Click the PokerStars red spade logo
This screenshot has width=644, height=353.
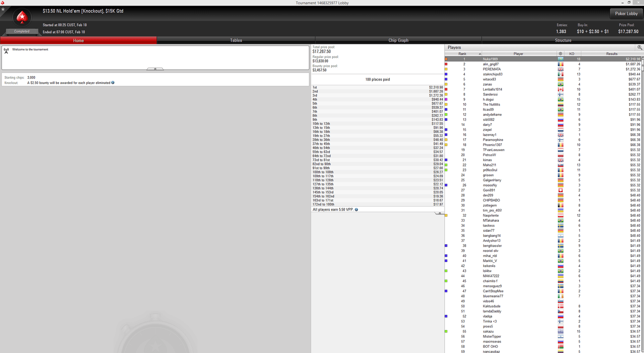22,17
